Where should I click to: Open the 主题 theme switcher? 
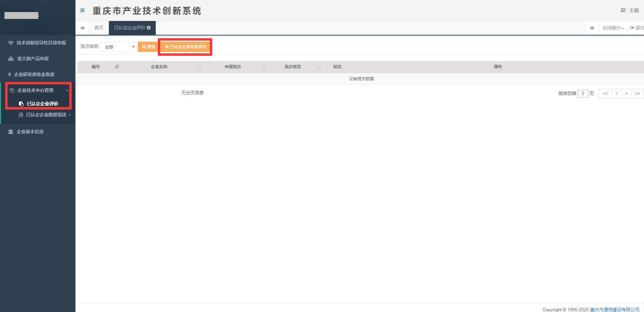pyautogui.click(x=630, y=10)
